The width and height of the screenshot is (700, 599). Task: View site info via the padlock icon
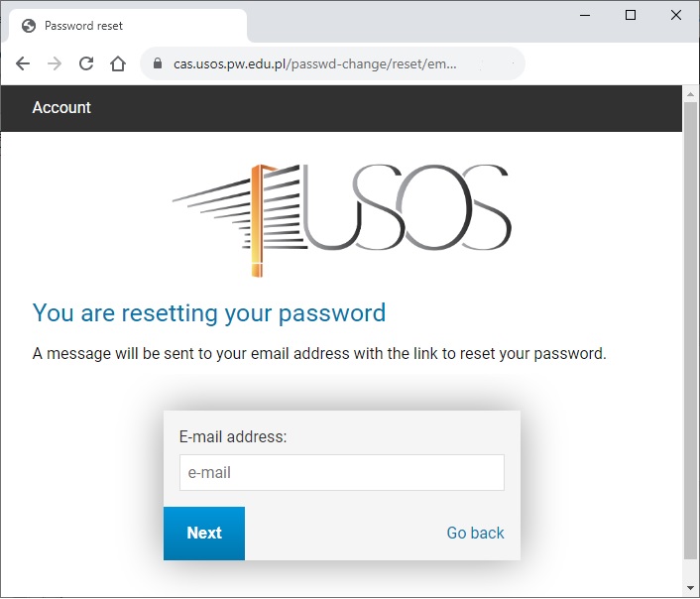[x=157, y=63]
